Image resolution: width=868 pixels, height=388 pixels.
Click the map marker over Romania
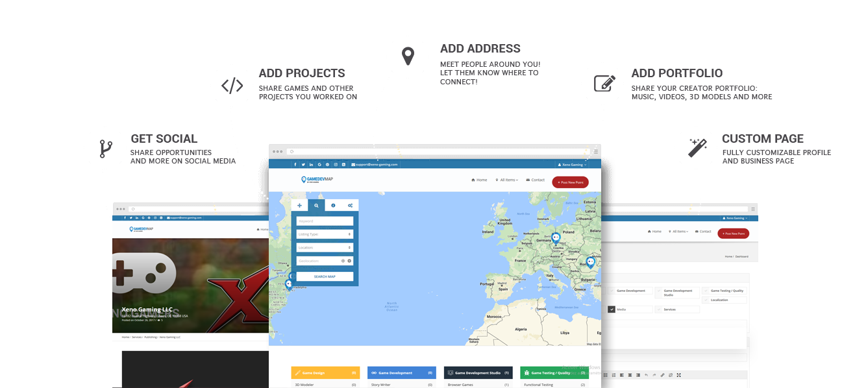591,263
